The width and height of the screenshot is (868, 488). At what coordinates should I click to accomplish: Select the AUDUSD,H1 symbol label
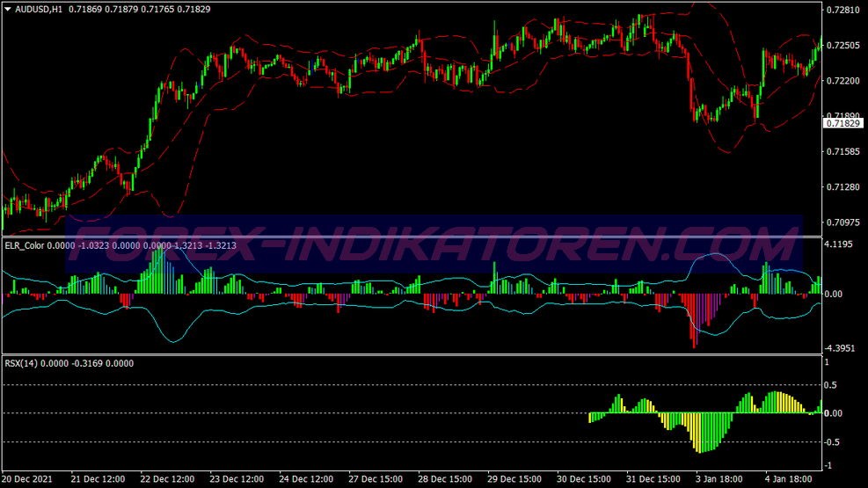coord(39,9)
